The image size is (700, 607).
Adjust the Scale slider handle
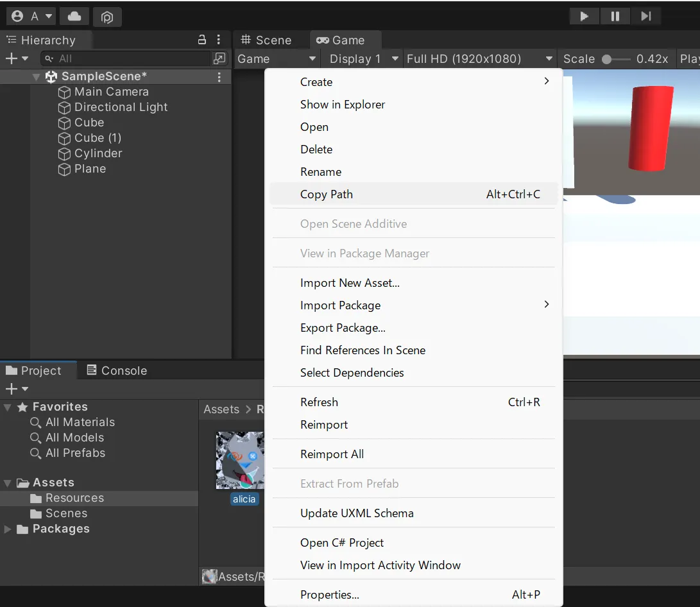click(607, 60)
